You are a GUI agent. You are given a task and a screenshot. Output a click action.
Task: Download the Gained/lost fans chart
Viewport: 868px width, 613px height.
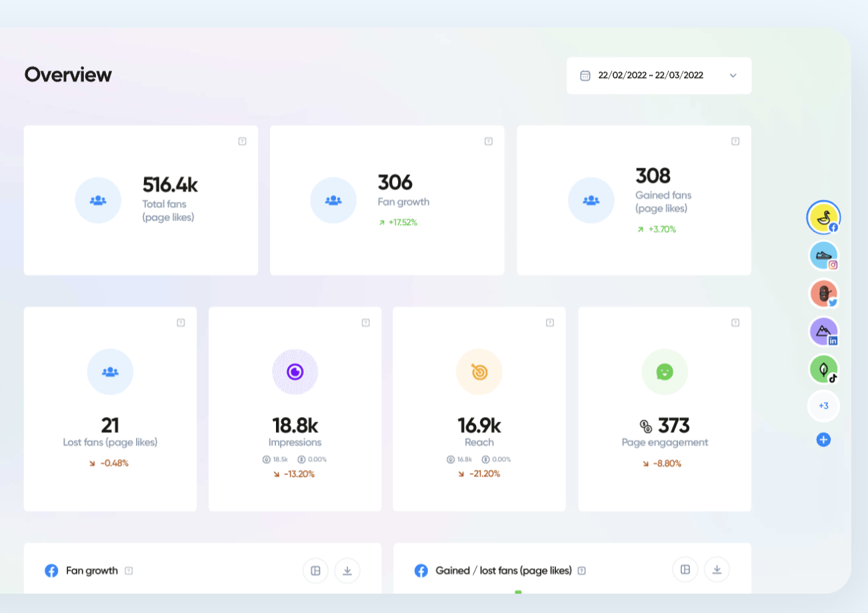[717, 570]
